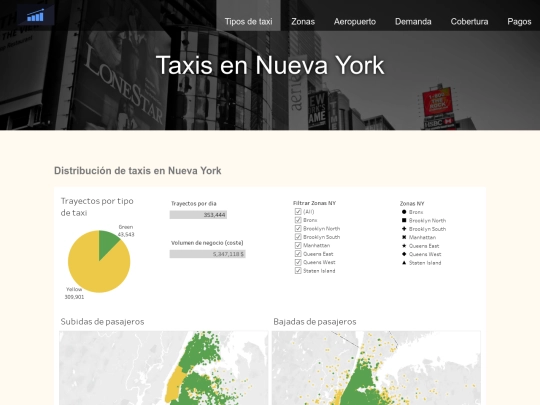Toggle the (All) zones checkbox
Screen dimensions: 540x405
tap(298, 211)
